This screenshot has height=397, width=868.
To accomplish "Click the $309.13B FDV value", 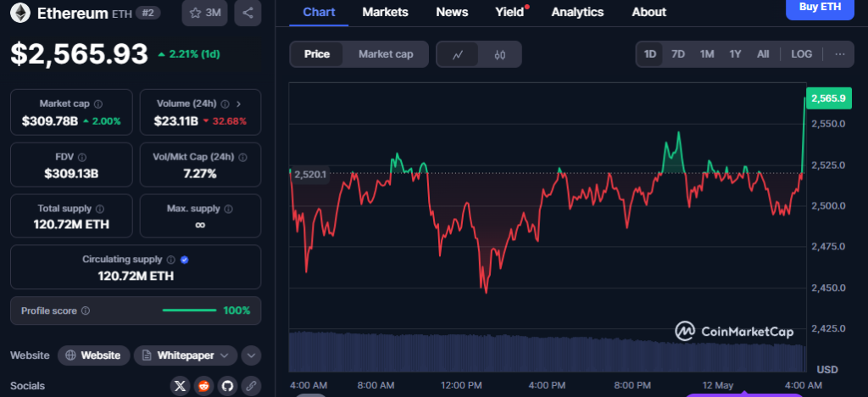I will pyautogui.click(x=71, y=174).
